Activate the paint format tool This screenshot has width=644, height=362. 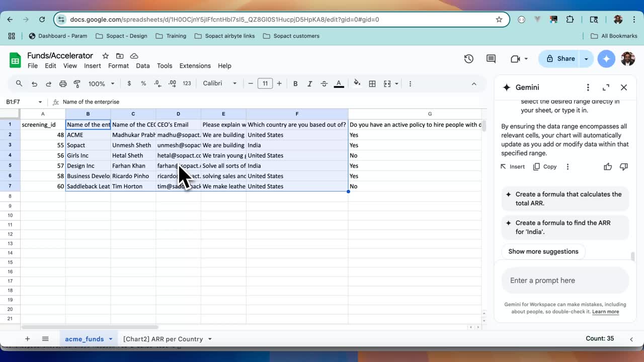pyautogui.click(x=77, y=83)
